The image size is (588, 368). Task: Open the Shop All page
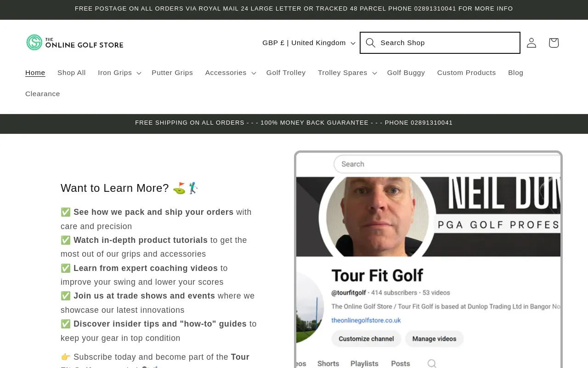[x=72, y=73]
